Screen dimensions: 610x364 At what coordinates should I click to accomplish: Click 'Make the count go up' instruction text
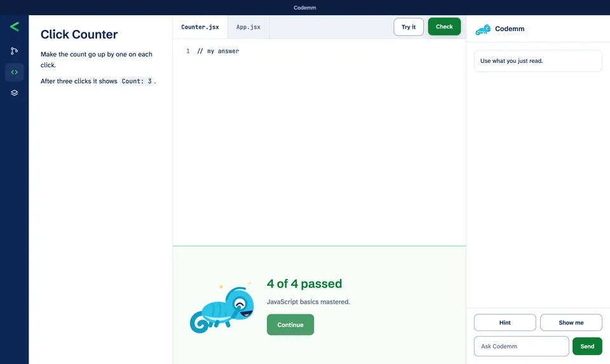coord(97,60)
